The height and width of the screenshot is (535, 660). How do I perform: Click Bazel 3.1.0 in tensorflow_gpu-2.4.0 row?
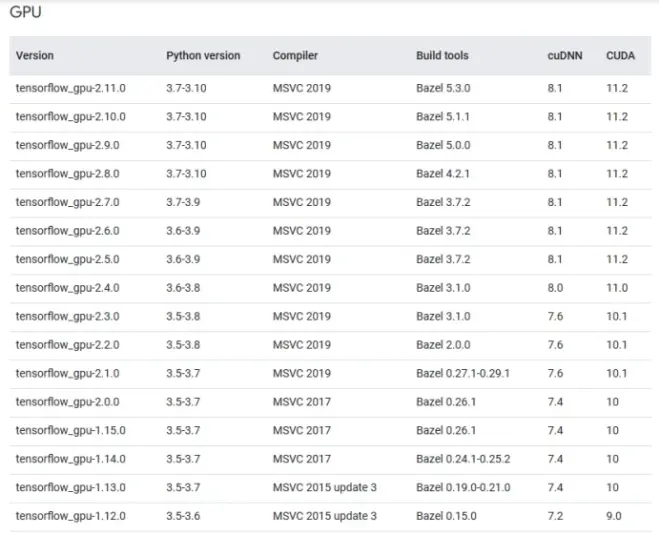(x=443, y=288)
